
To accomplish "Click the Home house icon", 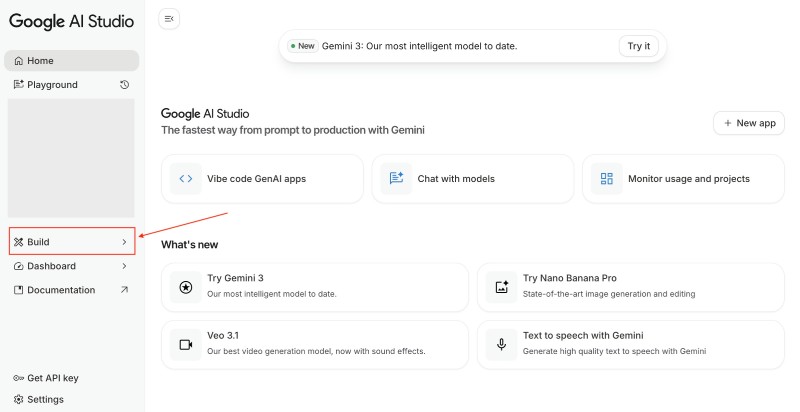I will (x=19, y=61).
